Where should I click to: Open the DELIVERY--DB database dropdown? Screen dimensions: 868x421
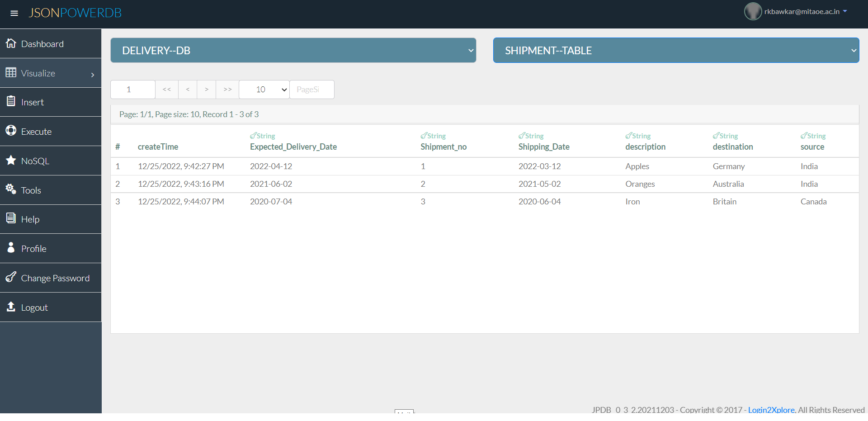point(293,50)
